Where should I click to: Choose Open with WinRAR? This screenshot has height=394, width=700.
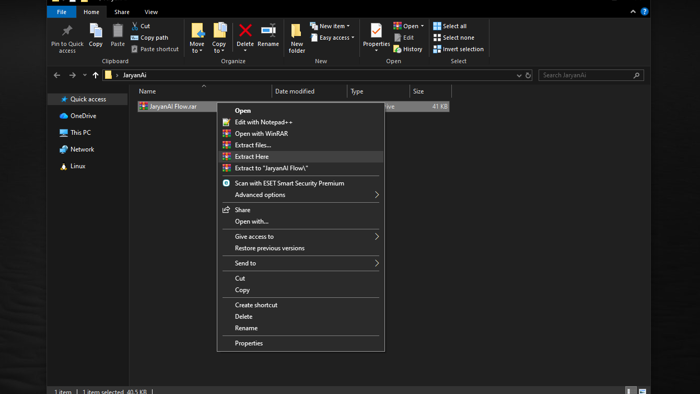click(301, 133)
